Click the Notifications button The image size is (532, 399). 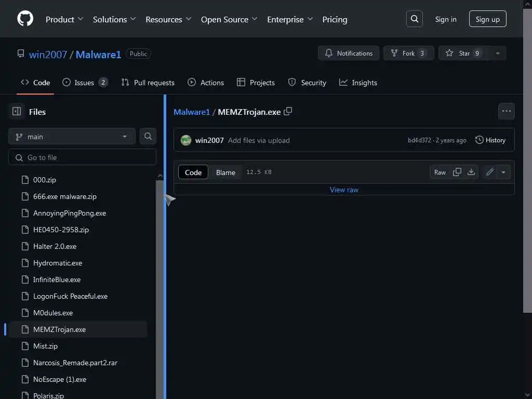pyautogui.click(x=349, y=54)
